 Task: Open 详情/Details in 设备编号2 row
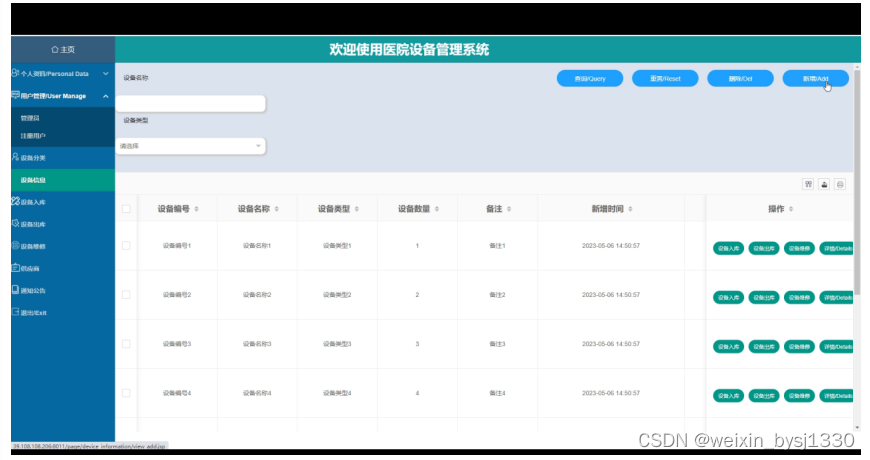(836, 298)
